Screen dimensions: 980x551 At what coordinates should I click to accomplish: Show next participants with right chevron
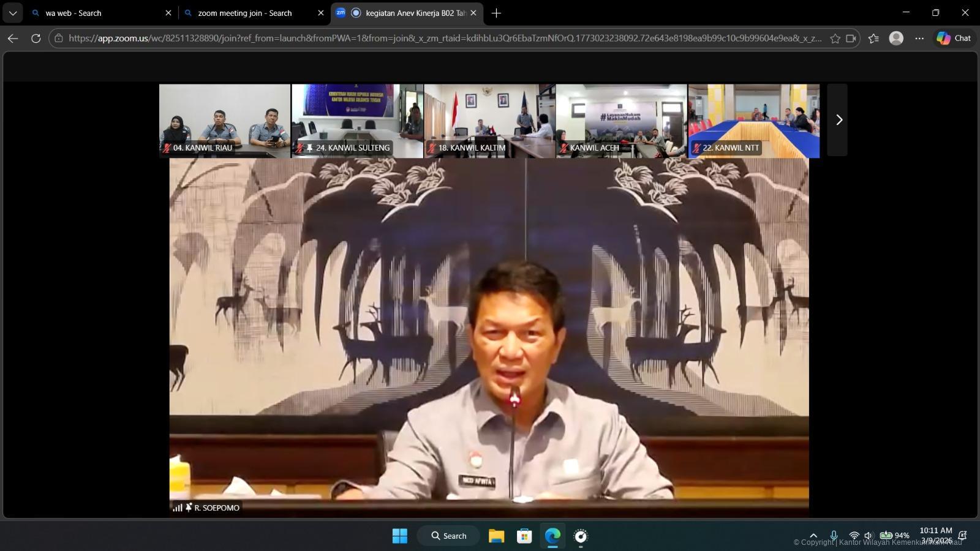click(839, 120)
